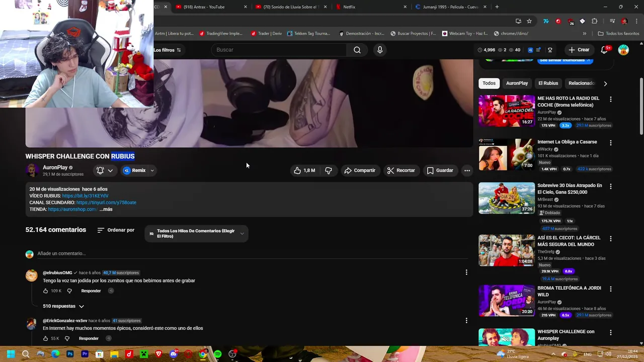644x362 pixels.
Task: Switch to the Jumanji 1995 browser tab
Action: (451, 7)
